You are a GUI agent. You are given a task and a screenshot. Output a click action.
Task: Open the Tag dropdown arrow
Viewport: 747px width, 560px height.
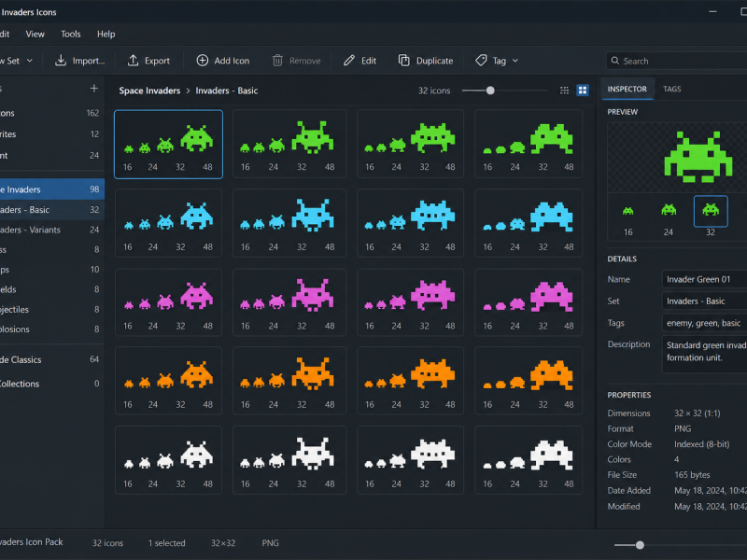coord(515,61)
